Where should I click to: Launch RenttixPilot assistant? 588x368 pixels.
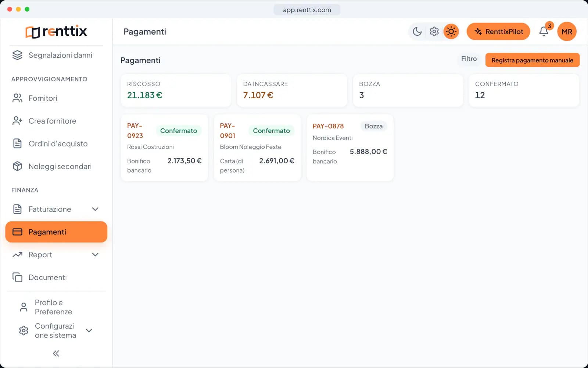coord(498,32)
